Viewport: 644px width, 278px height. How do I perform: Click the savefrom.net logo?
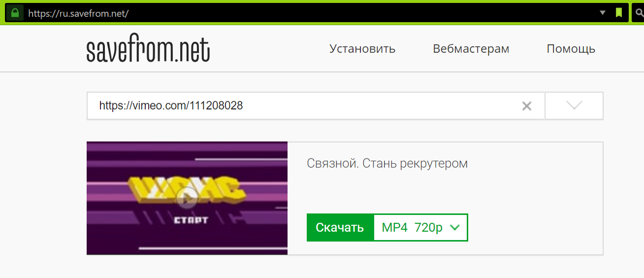148,50
